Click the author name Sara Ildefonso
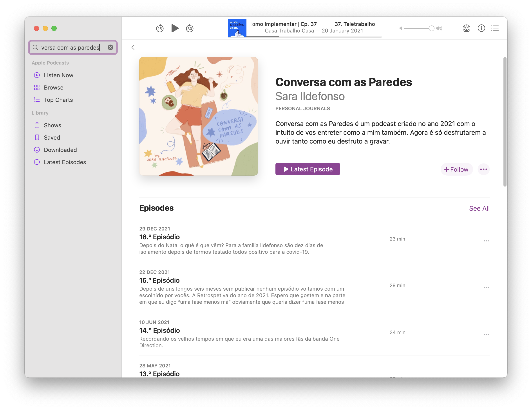The width and height of the screenshot is (532, 410). tap(310, 96)
